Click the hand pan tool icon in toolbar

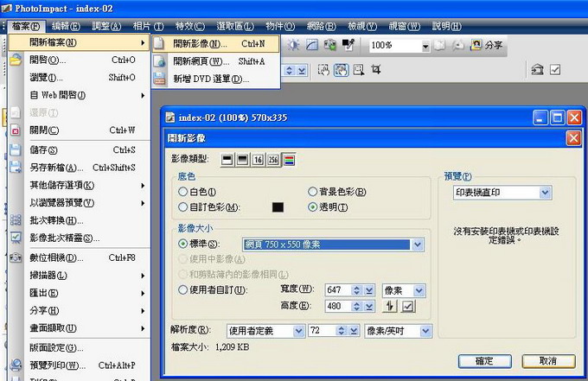point(341,70)
